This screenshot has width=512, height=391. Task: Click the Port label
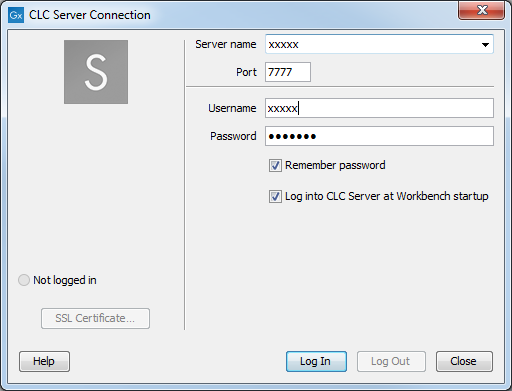[x=246, y=72]
